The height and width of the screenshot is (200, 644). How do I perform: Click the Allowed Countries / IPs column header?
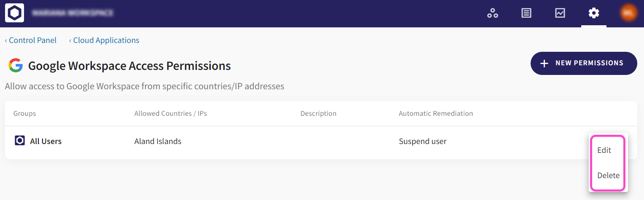(170, 114)
